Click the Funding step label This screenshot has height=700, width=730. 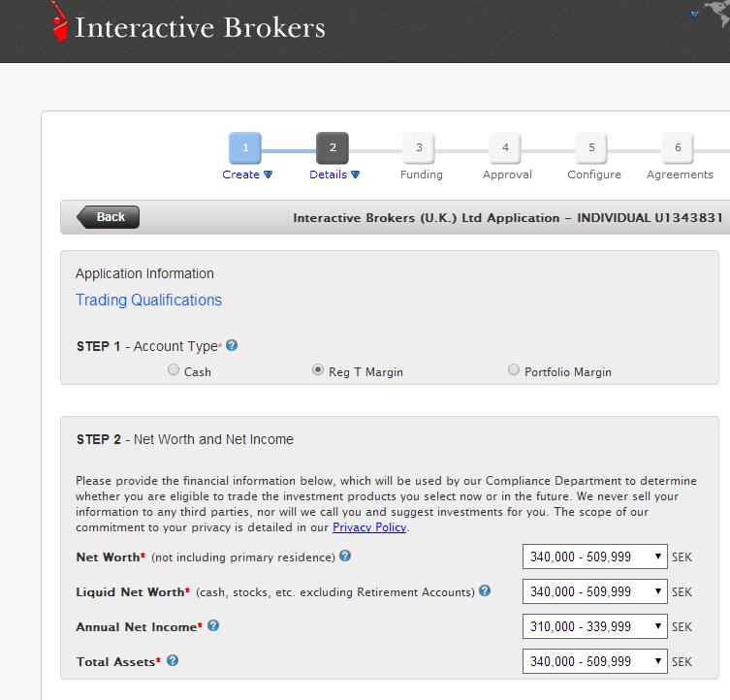(x=422, y=175)
